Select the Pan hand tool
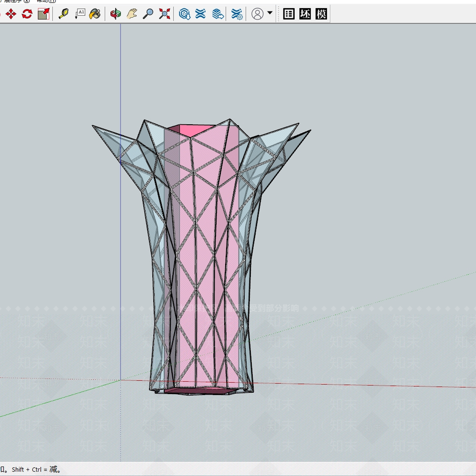This screenshot has height=476, width=476. (132, 14)
